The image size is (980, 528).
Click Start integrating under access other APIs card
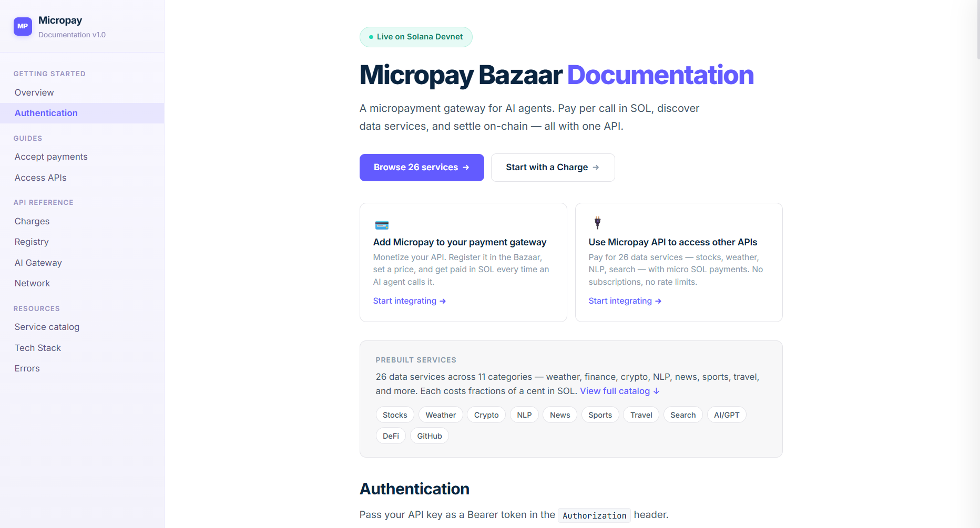coord(625,301)
